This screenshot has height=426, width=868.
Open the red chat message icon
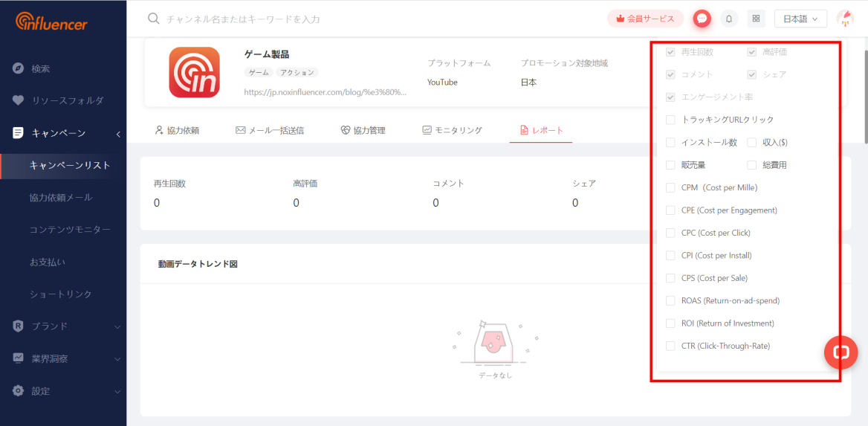tap(702, 19)
